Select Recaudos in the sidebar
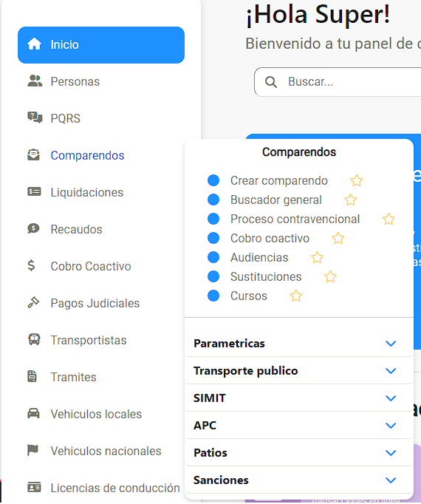Screen dimensions: 421x504 (x=76, y=229)
